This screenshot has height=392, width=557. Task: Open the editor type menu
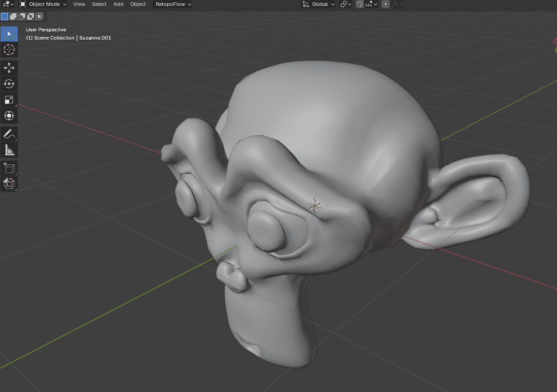pyautogui.click(x=8, y=4)
